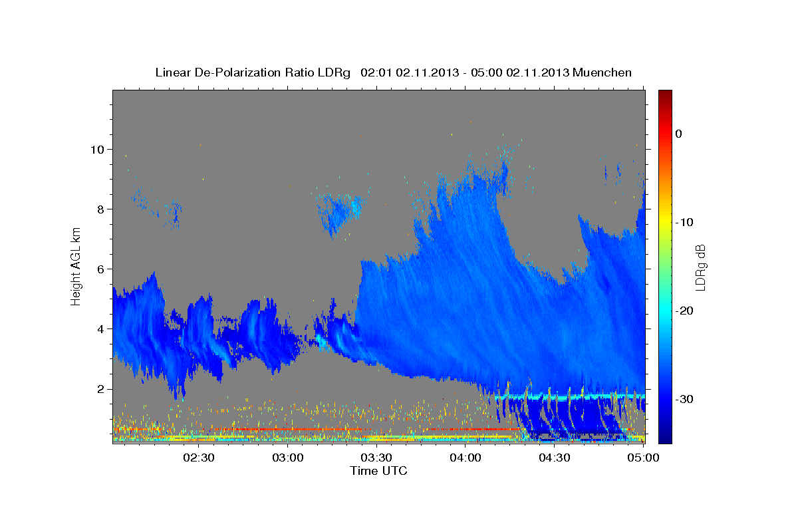Pick the dark red top of the colorbar

(x=665, y=96)
